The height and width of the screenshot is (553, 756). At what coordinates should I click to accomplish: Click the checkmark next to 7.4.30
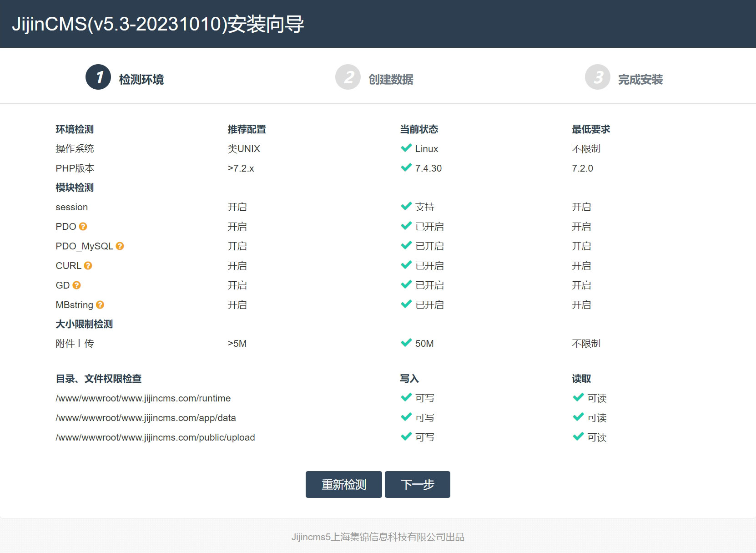406,167
